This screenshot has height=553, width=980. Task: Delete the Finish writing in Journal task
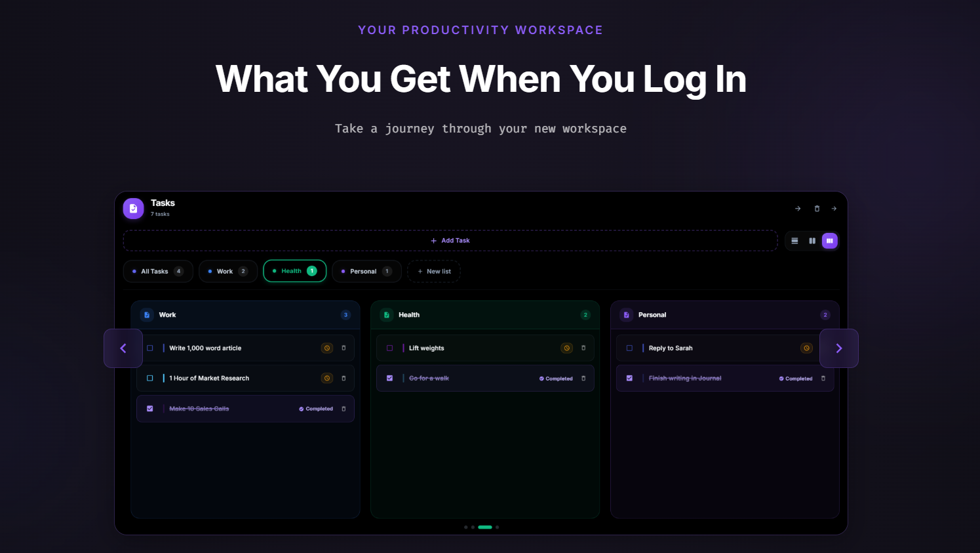tap(823, 379)
